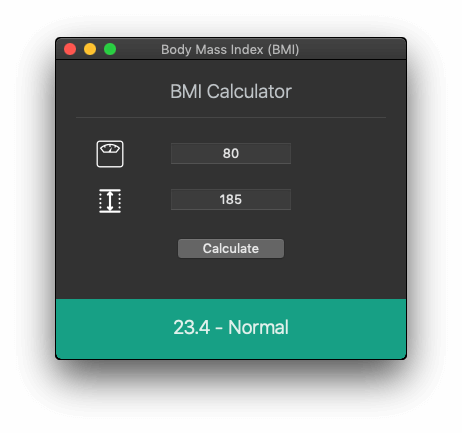The width and height of the screenshot is (462, 433).
Task: Click the BMI Calculator heading
Action: coord(231,91)
